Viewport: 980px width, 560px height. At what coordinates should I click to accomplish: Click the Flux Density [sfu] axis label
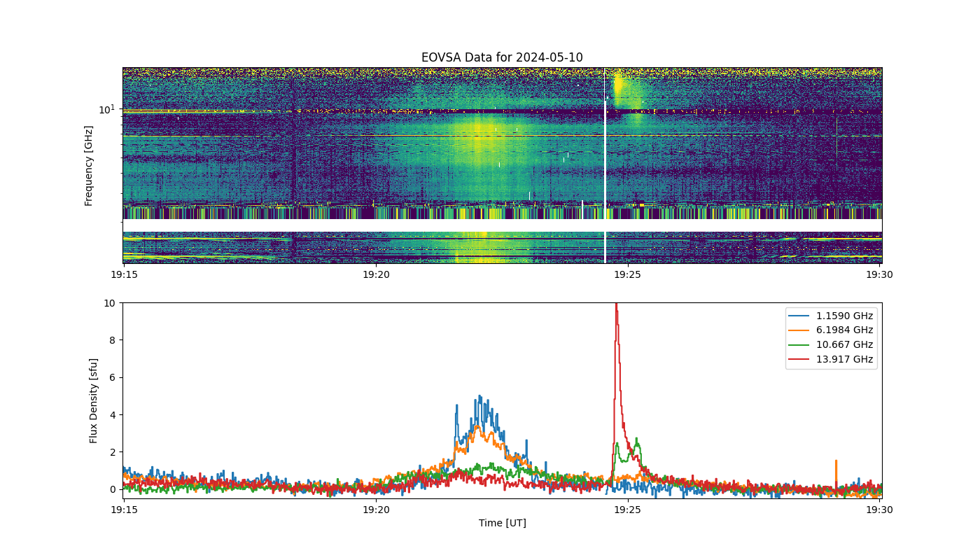(94, 400)
